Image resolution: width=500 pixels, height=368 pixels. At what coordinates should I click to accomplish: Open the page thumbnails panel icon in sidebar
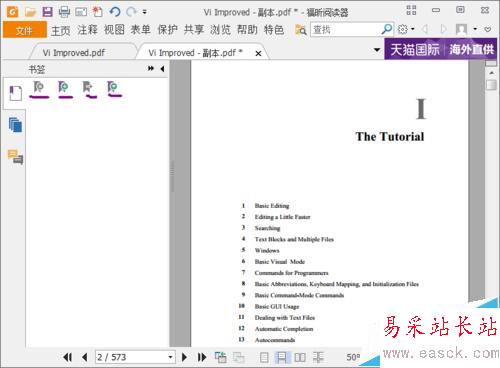click(15, 125)
